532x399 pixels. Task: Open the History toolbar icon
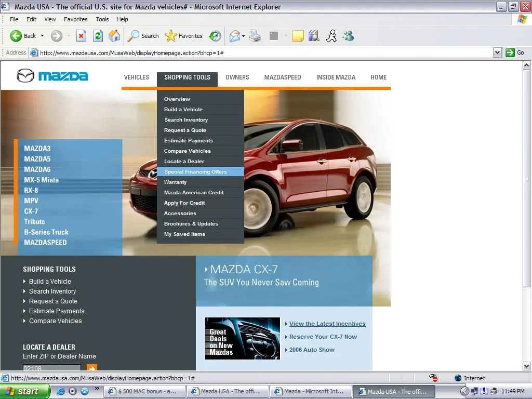215,36
